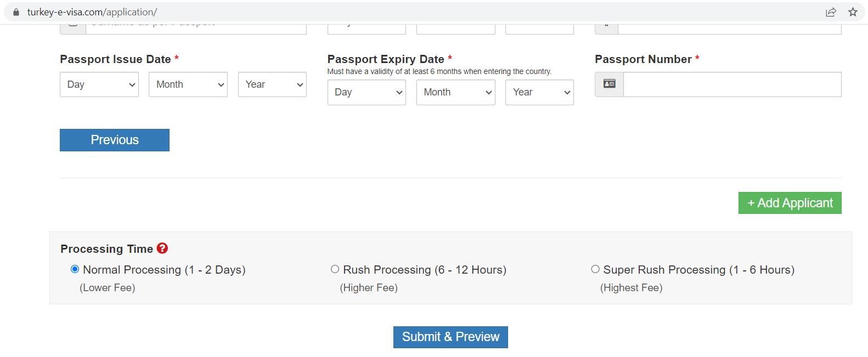Open Passport Issue Date Year dropdown
This screenshot has width=868, height=357.
click(x=272, y=84)
